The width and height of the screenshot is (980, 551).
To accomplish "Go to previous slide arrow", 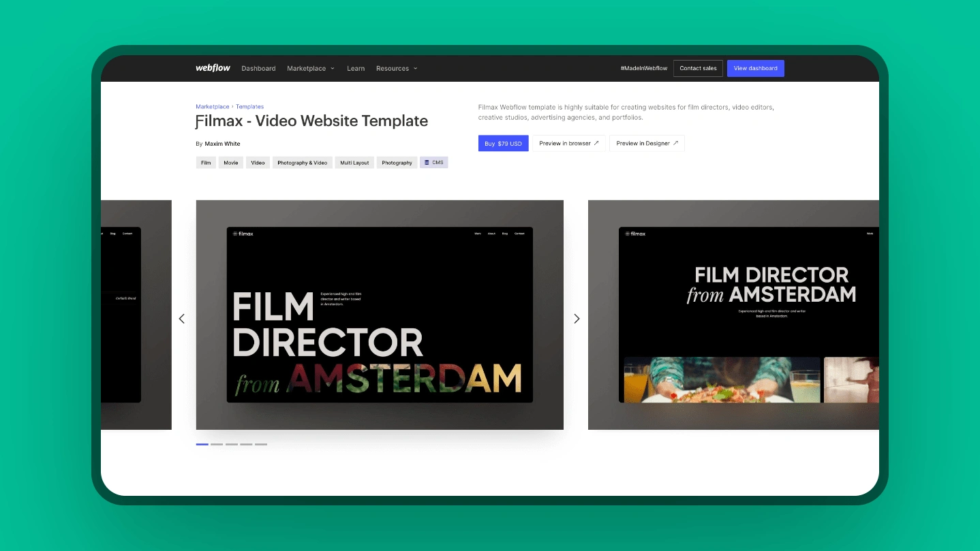I will click(181, 319).
